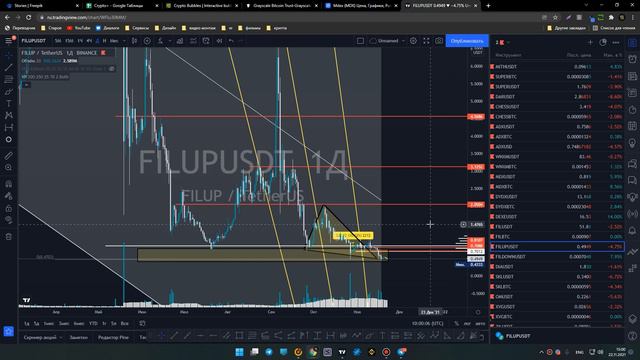Screen dimensions: 640x360
Task: Toggle the авто auto scale
Action: coord(480,323)
